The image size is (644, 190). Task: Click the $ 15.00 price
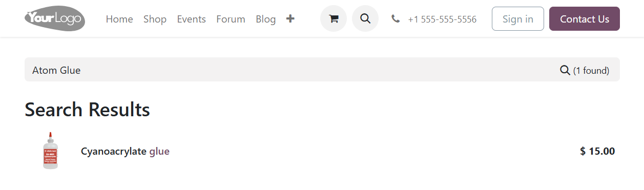tap(597, 151)
